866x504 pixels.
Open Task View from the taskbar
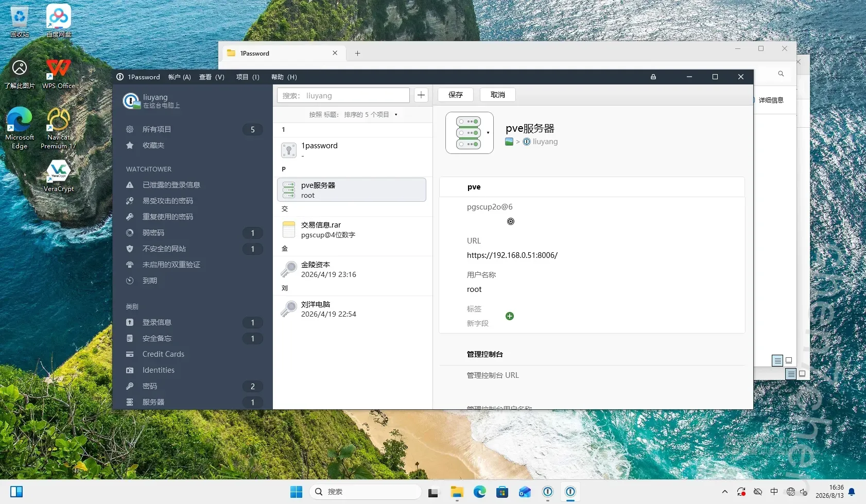(433, 492)
